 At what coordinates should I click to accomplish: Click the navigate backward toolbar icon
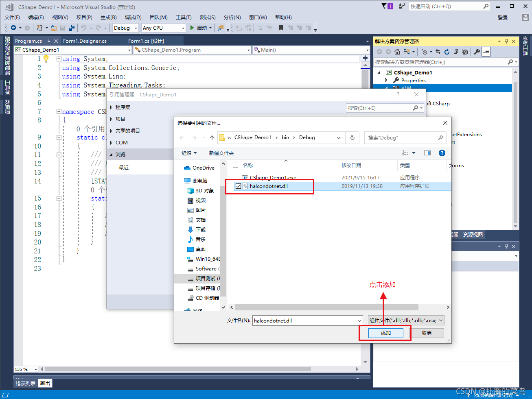click(x=13, y=28)
